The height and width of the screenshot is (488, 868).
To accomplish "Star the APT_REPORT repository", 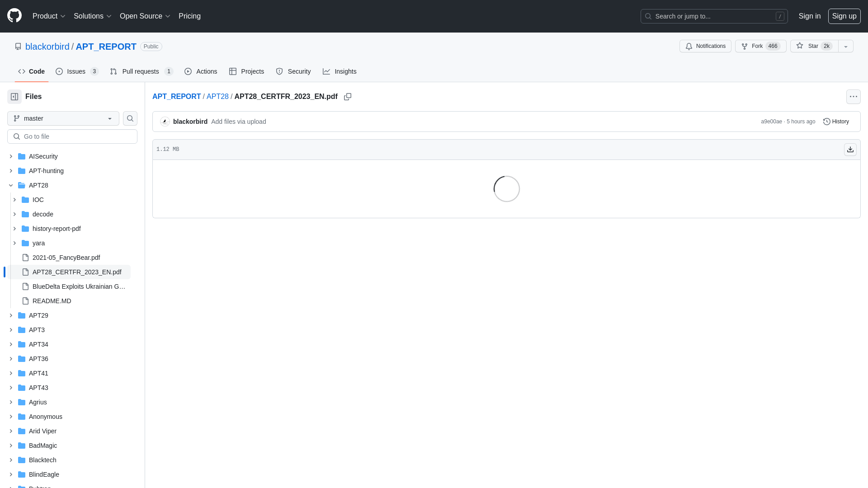I will click(814, 46).
